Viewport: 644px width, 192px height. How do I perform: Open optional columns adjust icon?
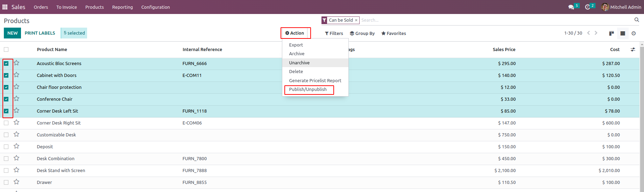pos(633,49)
